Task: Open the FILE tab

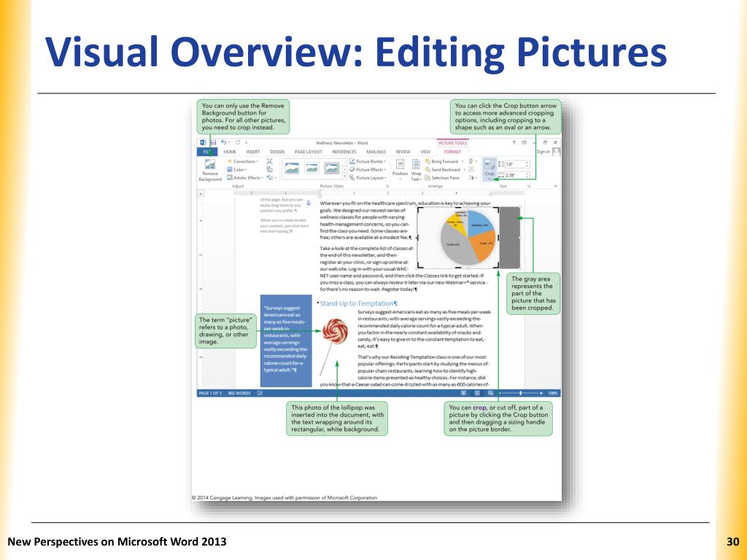Action: (207, 152)
